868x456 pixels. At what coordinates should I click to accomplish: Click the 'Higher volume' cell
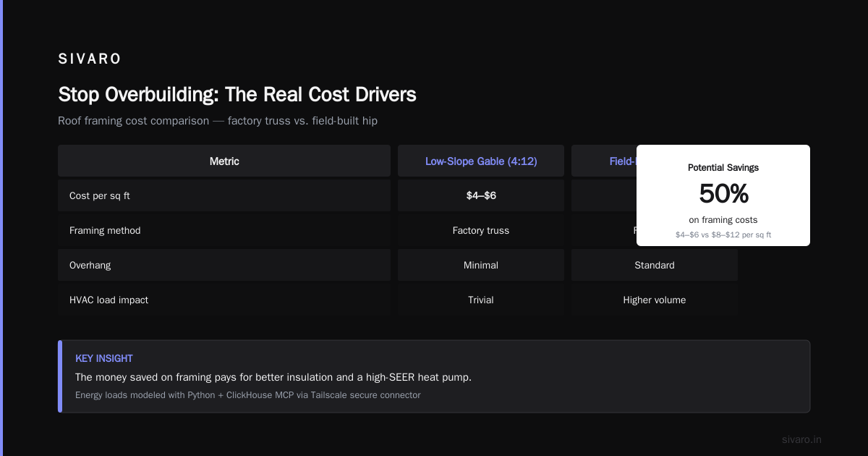pyautogui.click(x=655, y=300)
